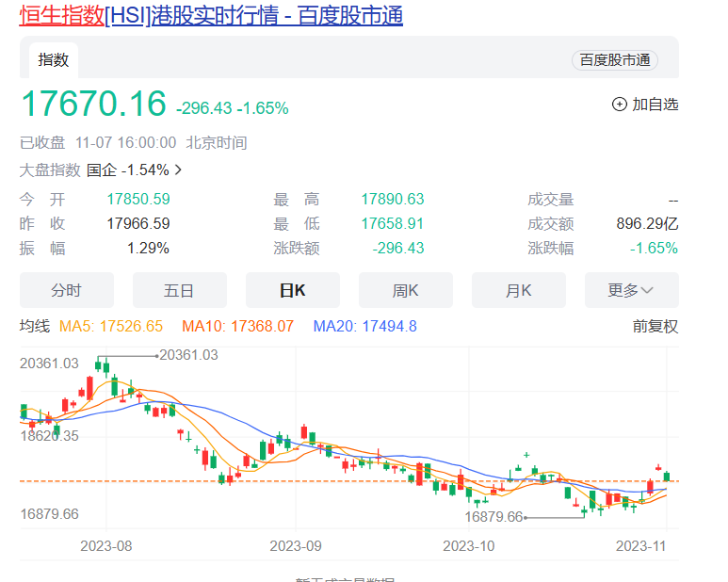
Task: Click the 昨收 value 17966.59
Action: 138,224
